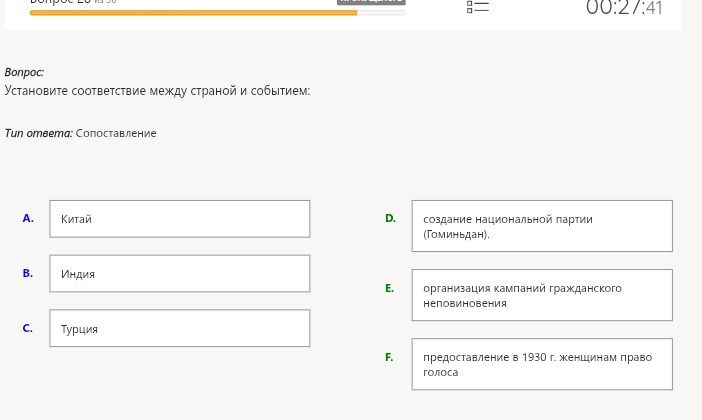702x420 pixels.
Task: Choose the Гоминьдан party creation option
Action: (x=542, y=226)
